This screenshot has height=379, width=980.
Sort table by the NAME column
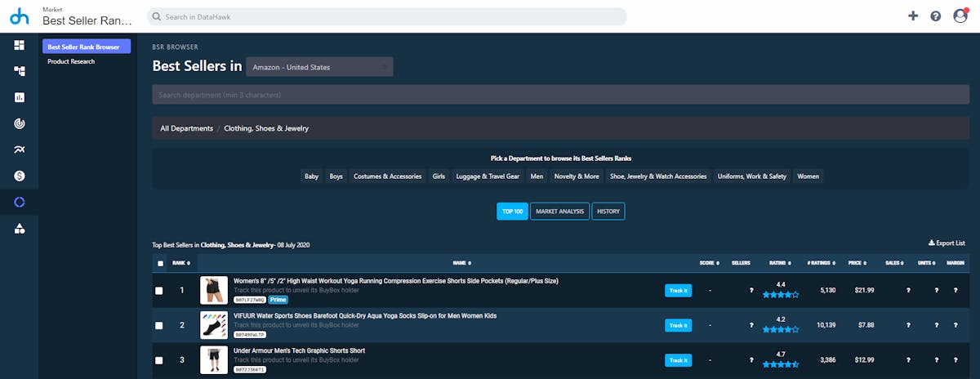[461, 263]
